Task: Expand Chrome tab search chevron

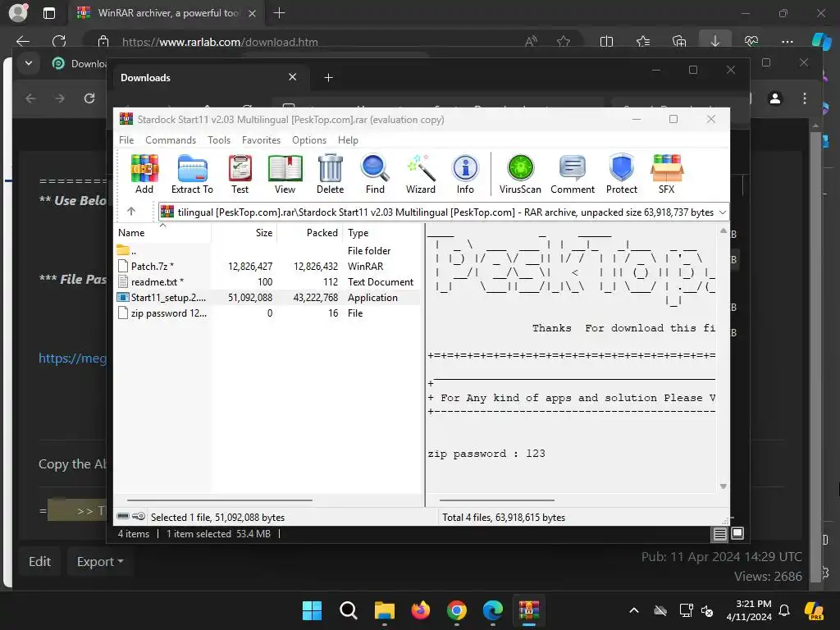Action: [29, 63]
